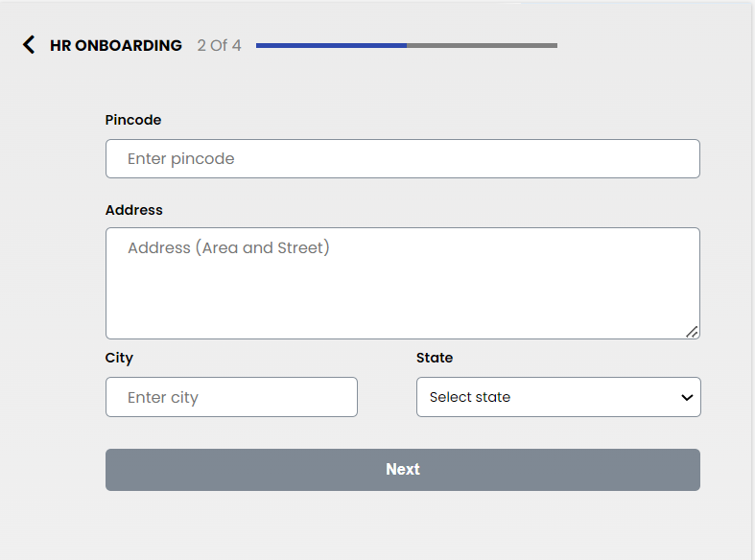Click the blue completed part of progress bar
Viewport: 755px width, 560px height.
click(331, 45)
